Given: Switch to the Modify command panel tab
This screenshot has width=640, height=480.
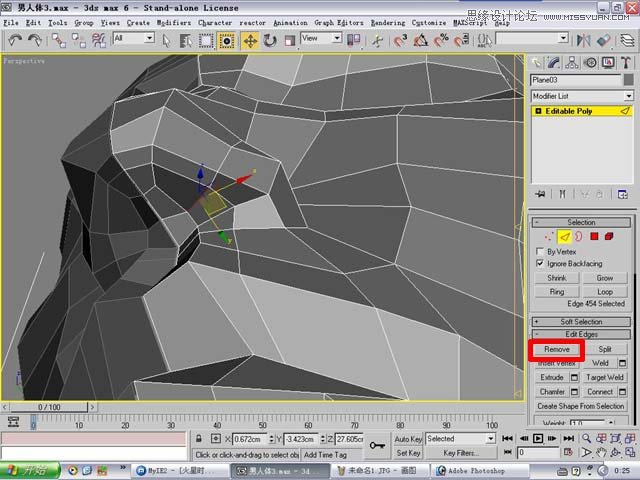Looking at the screenshot, I should click(x=553, y=62).
